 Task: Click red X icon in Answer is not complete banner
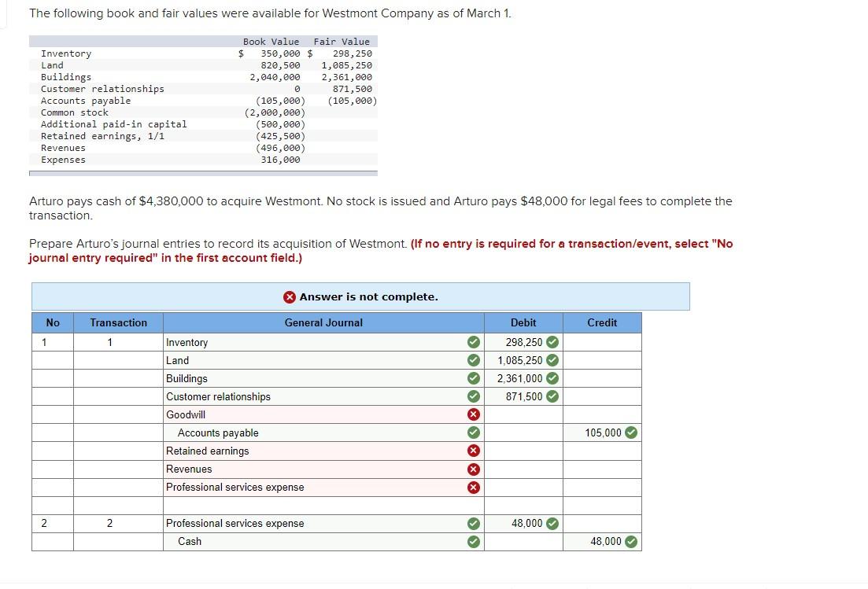point(290,297)
